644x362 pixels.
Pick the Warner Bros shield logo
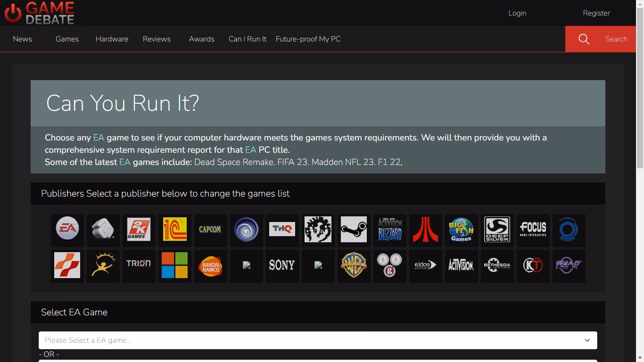[x=354, y=265]
